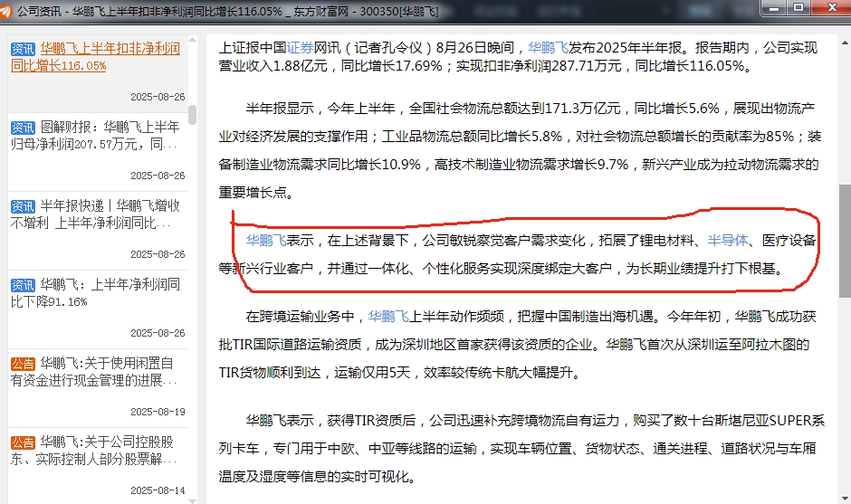Click text TIR货物顺利到达 in article
This screenshot has height=504, width=851.
(x=270, y=373)
